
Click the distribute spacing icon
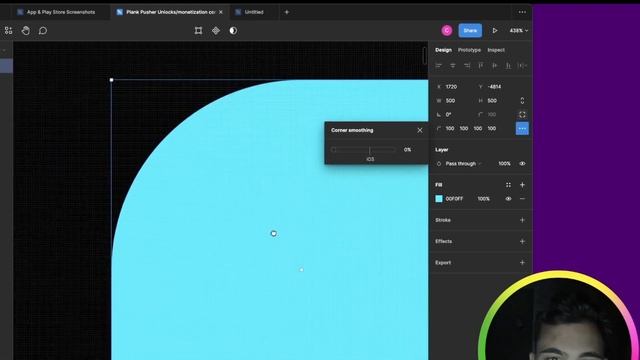coord(522,65)
